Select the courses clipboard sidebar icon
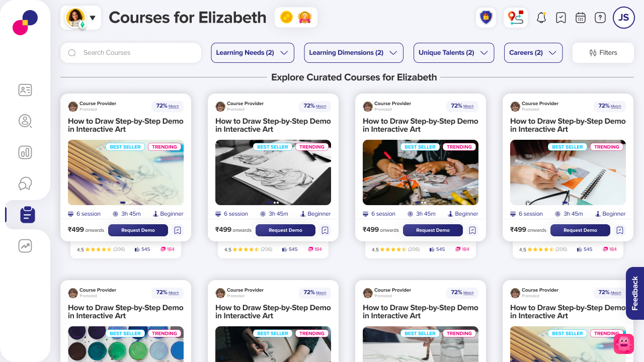 pos(27,215)
